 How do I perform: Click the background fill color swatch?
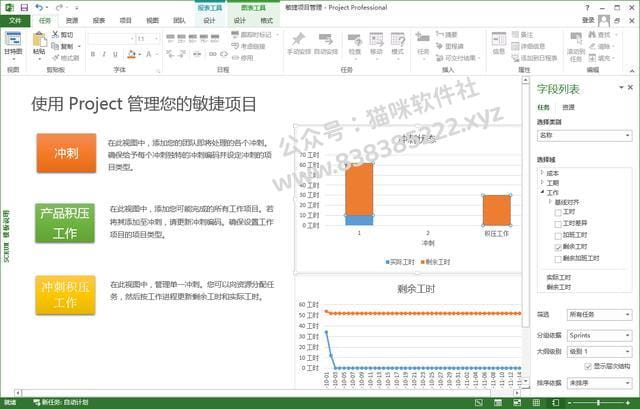131,54
